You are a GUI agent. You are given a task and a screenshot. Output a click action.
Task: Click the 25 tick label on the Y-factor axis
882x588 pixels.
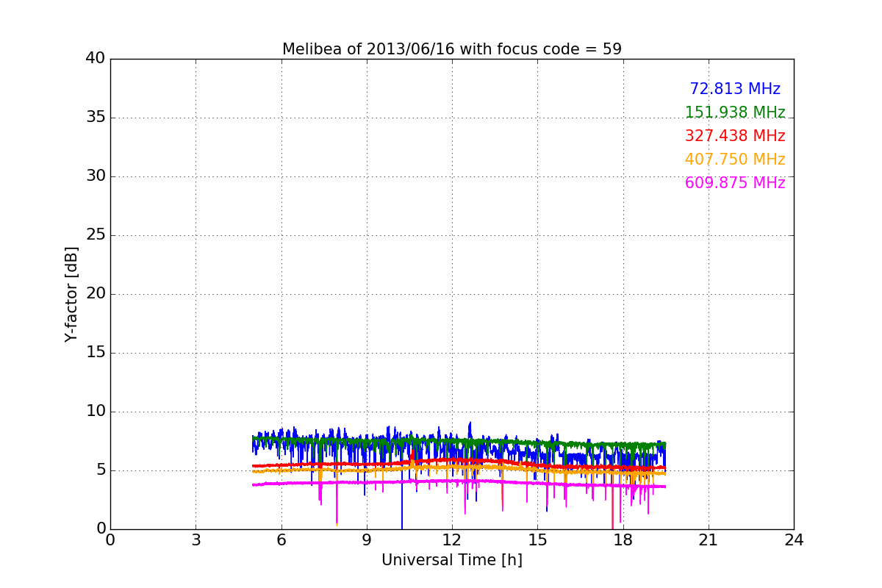95,235
